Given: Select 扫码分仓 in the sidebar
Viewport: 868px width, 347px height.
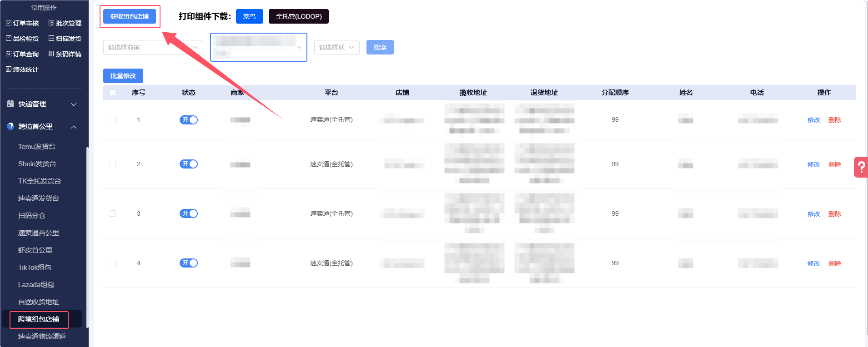Looking at the screenshot, I should click(32, 216).
